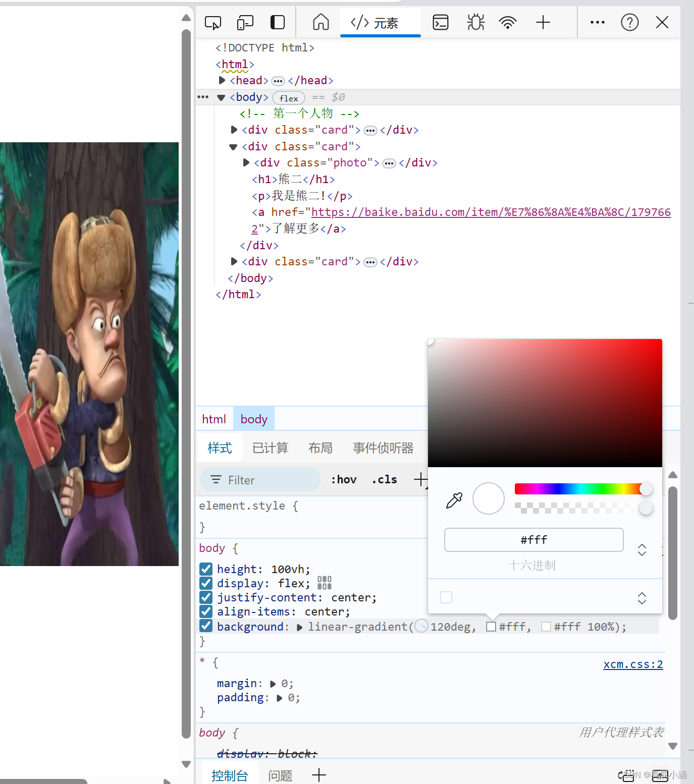Disable the justify-content: center declaration

[206, 597]
